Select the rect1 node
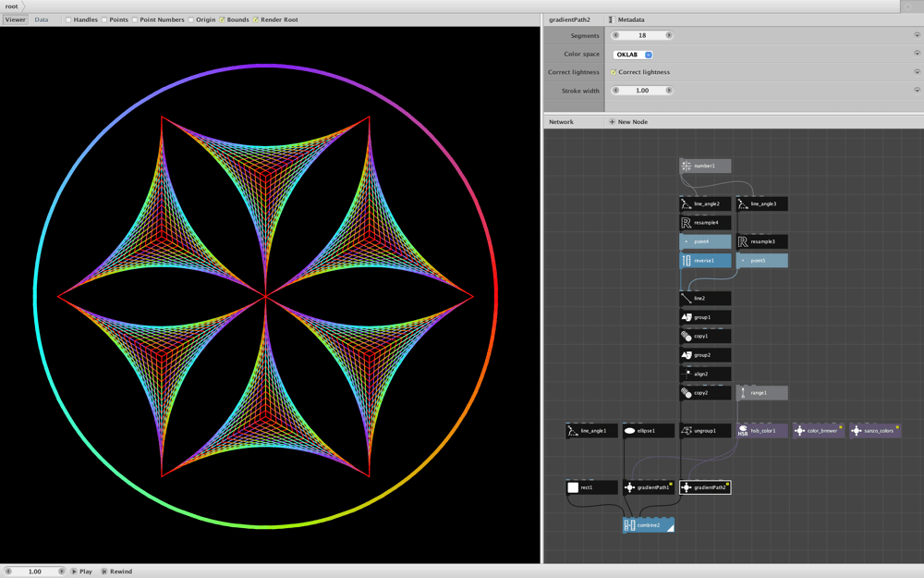Screen dimensions: 924x578 coord(591,487)
